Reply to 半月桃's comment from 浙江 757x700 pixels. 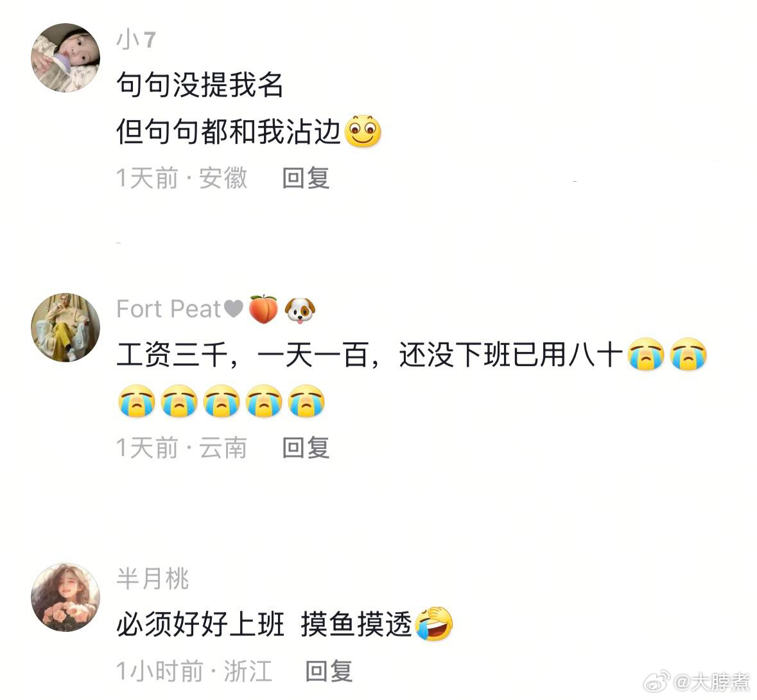click(329, 672)
